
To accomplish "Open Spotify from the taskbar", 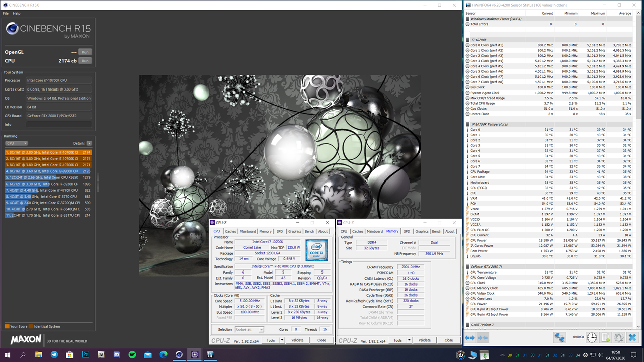I will [132, 354].
